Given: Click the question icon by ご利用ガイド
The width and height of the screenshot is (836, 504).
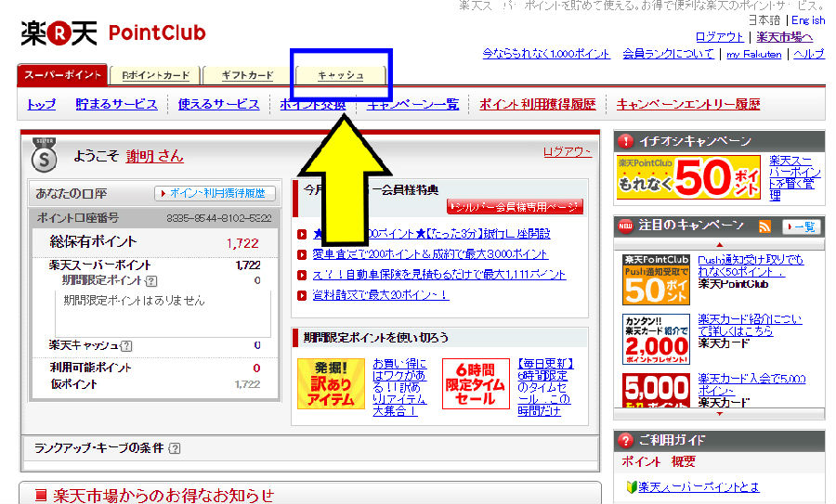Looking at the screenshot, I should [625, 440].
